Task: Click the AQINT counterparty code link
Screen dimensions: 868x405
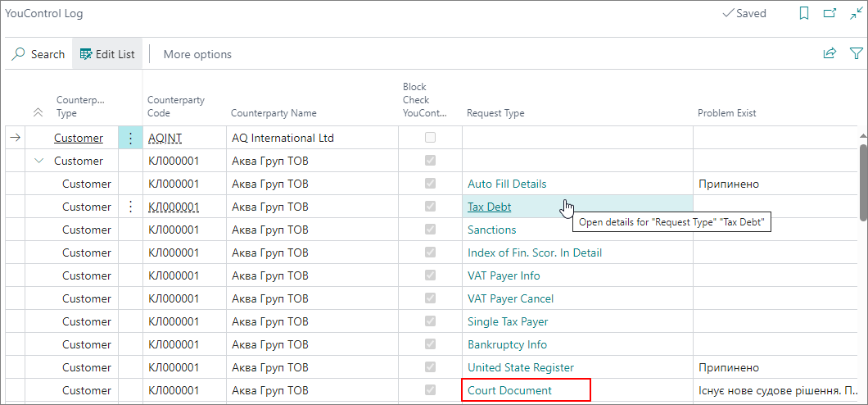Action: [165, 139]
